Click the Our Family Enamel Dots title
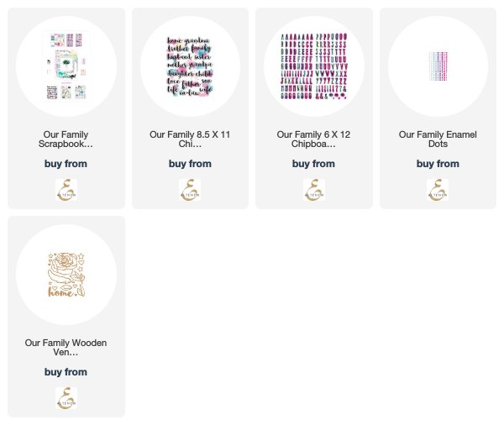Image resolution: width=504 pixels, height=425 pixels. [x=438, y=139]
